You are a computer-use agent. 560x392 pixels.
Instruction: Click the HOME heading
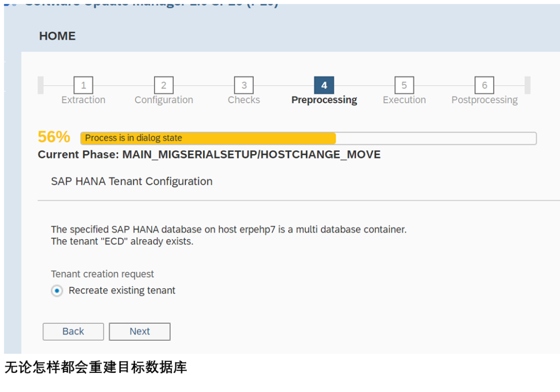point(57,36)
